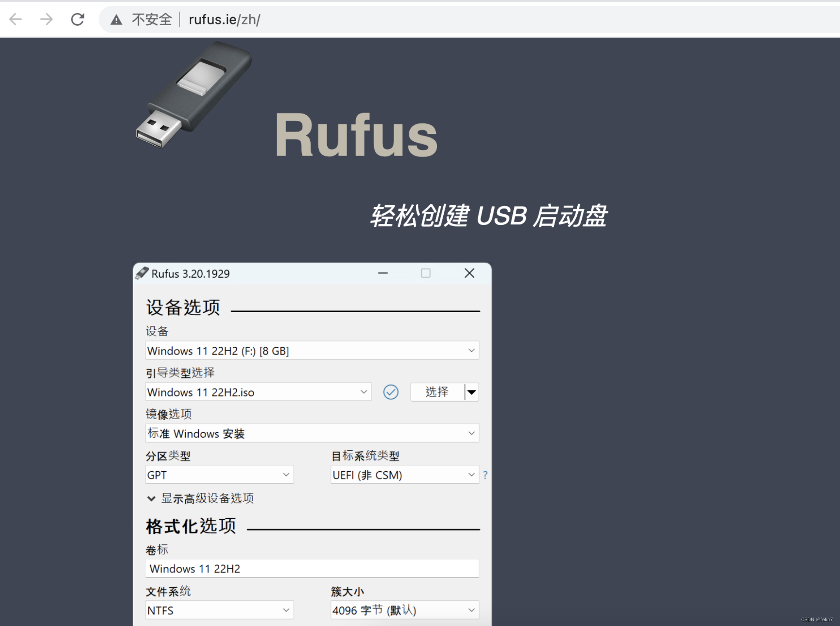The height and width of the screenshot is (626, 840).
Task: Open the arrow beside the 选择 button
Action: pyautogui.click(x=472, y=392)
